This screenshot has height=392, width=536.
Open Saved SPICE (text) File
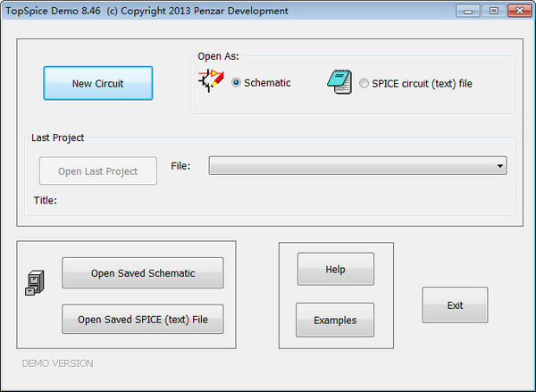point(143,319)
